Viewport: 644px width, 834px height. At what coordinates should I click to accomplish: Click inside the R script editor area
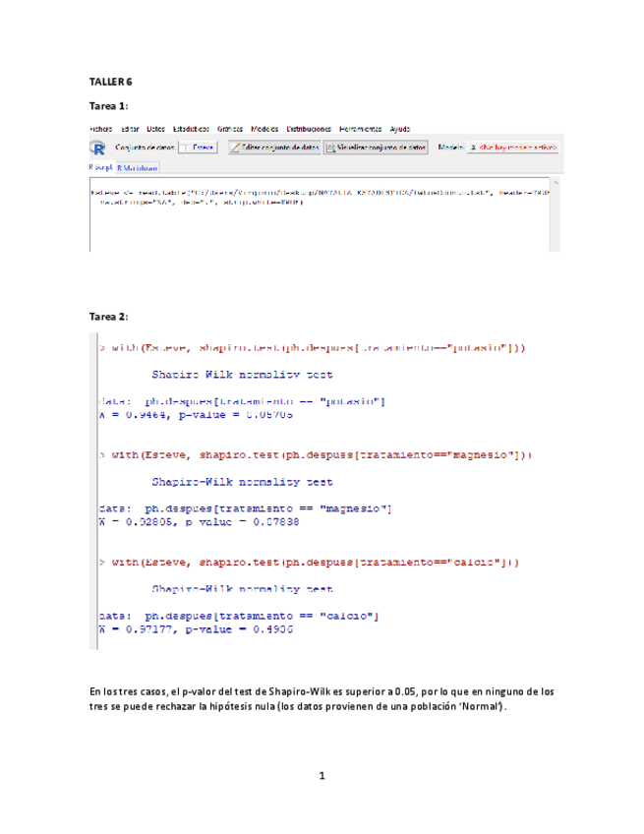pyautogui.click(x=320, y=214)
